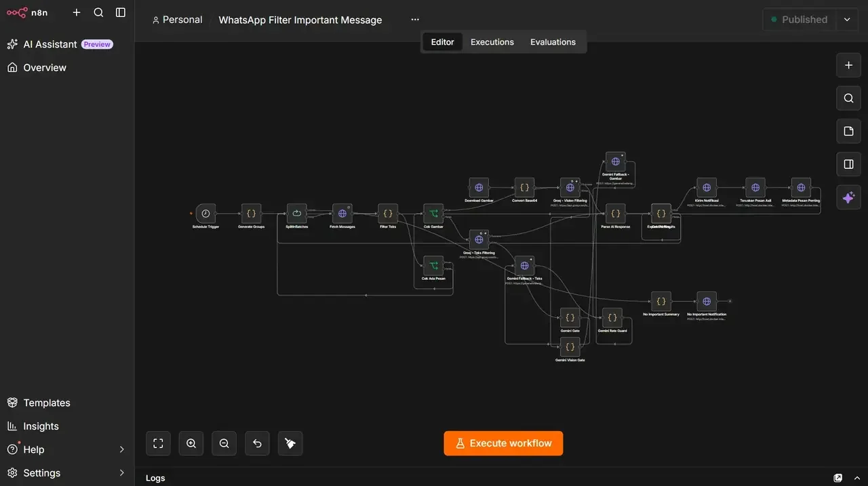The image size is (868, 486).
Task: Fit workflow to view icon
Action: (x=158, y=443)
